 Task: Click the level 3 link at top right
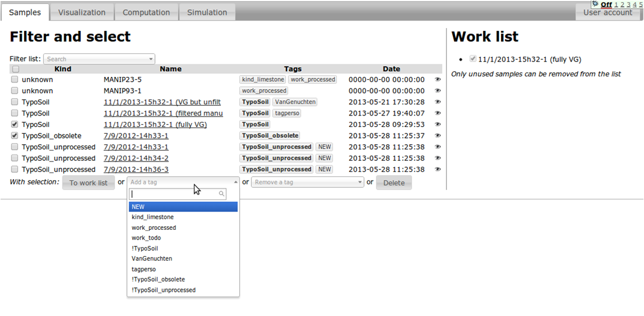point(627,5)
